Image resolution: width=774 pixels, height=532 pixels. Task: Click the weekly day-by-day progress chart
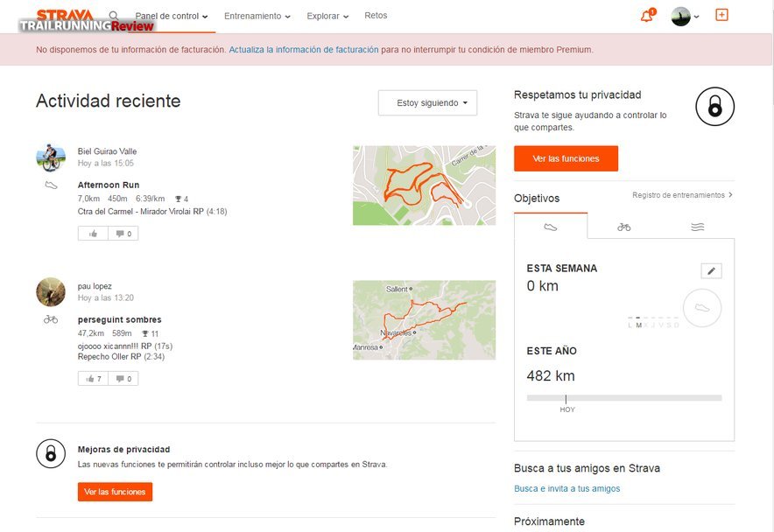tap(653, 322)
